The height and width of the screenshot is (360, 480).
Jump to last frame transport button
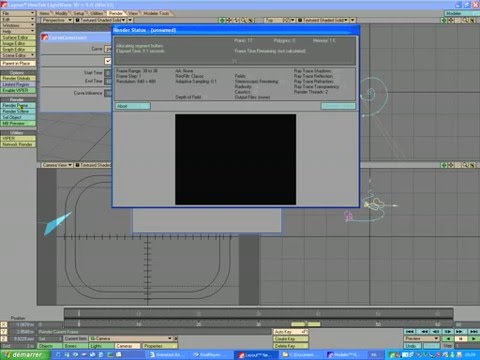point(474,332)
